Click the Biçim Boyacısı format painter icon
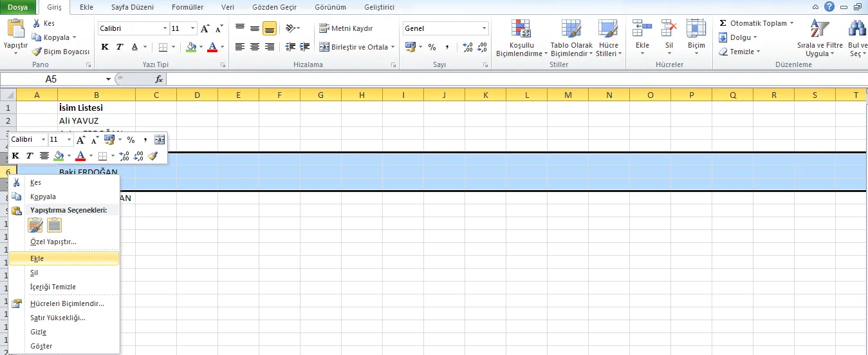The image size is (868, 355). pyautogui.click(x=37, y=52)
